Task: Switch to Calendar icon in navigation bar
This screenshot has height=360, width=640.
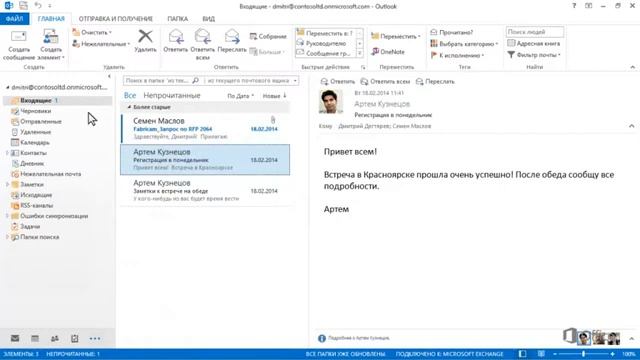Action: click(x=35, y=338)
